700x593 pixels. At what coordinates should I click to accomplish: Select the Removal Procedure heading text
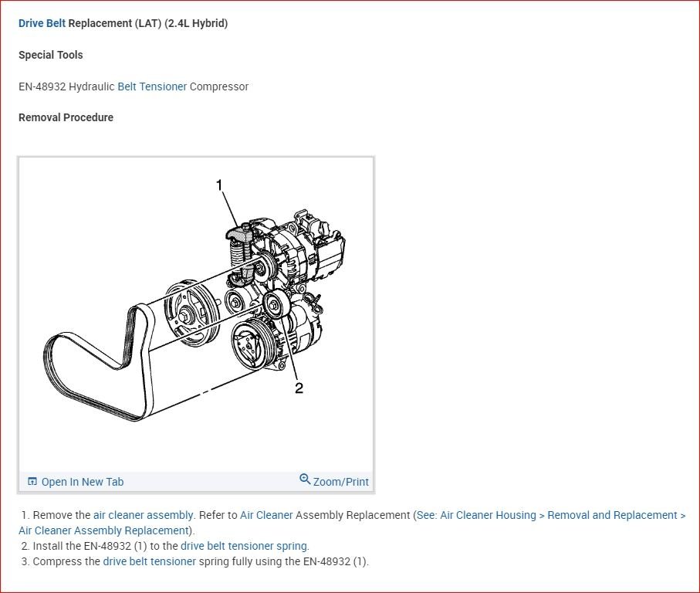click(x=66, y=117)
